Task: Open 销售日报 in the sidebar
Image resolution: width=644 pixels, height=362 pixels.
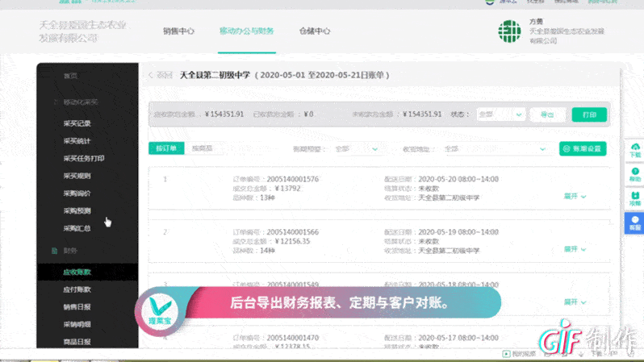Action: point(77,307)
